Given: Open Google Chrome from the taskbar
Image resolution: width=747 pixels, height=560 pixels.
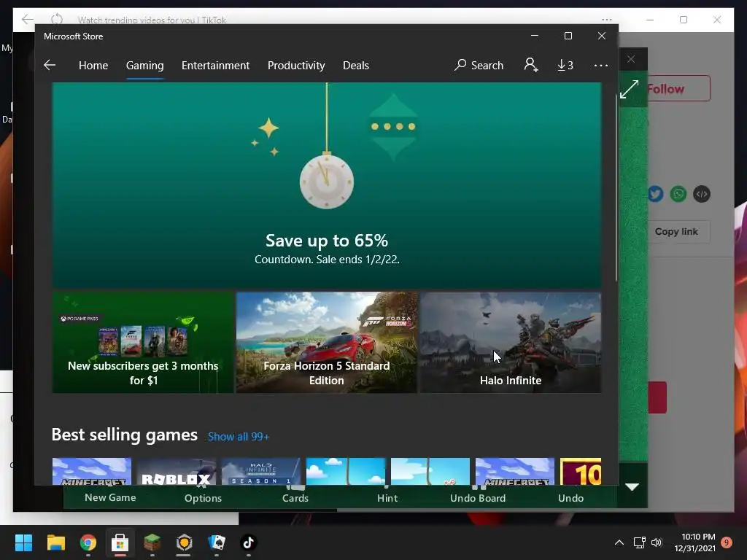Looking at the screenshot, I should [x=88, y=542].
